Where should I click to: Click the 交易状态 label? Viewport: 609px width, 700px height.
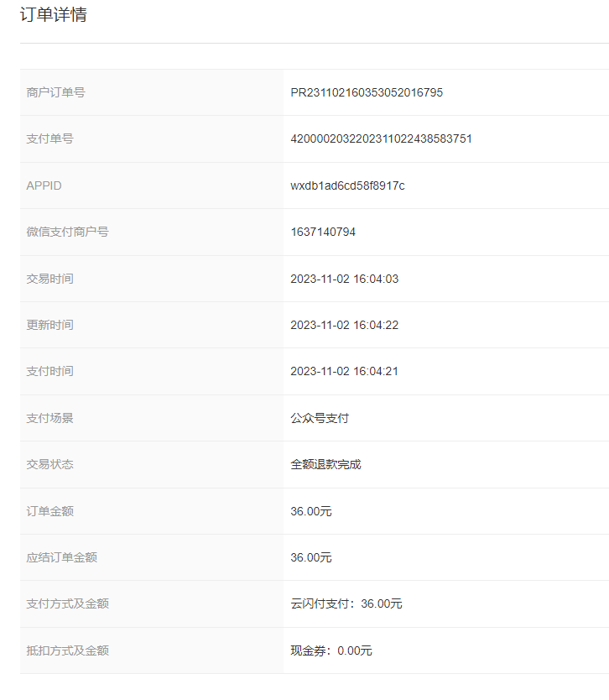50,465
